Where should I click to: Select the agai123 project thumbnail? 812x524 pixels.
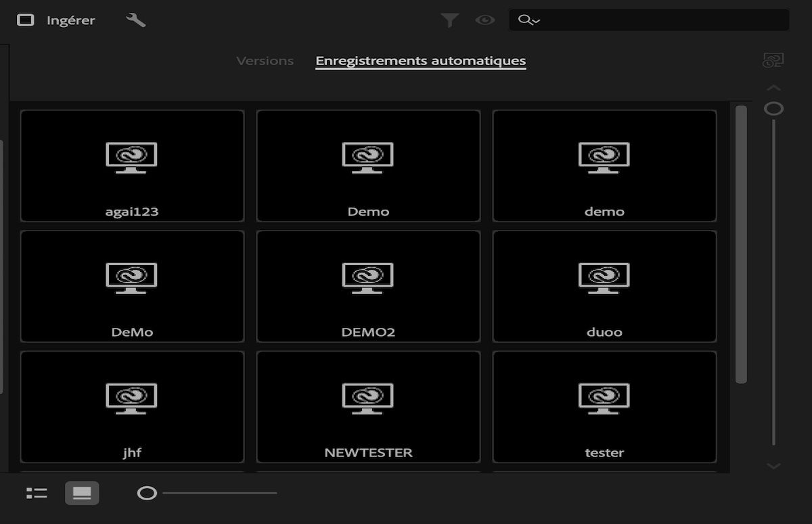(x=132, y=166)
